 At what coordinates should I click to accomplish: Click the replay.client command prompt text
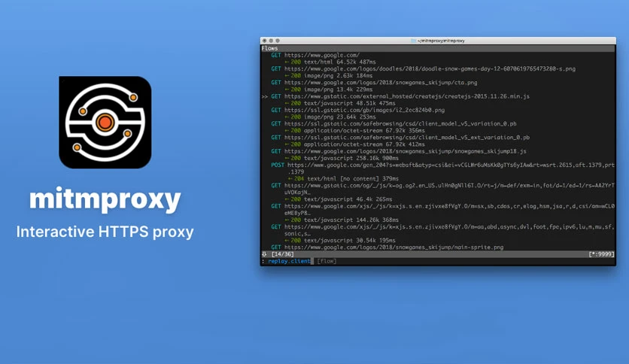[289, 262]
